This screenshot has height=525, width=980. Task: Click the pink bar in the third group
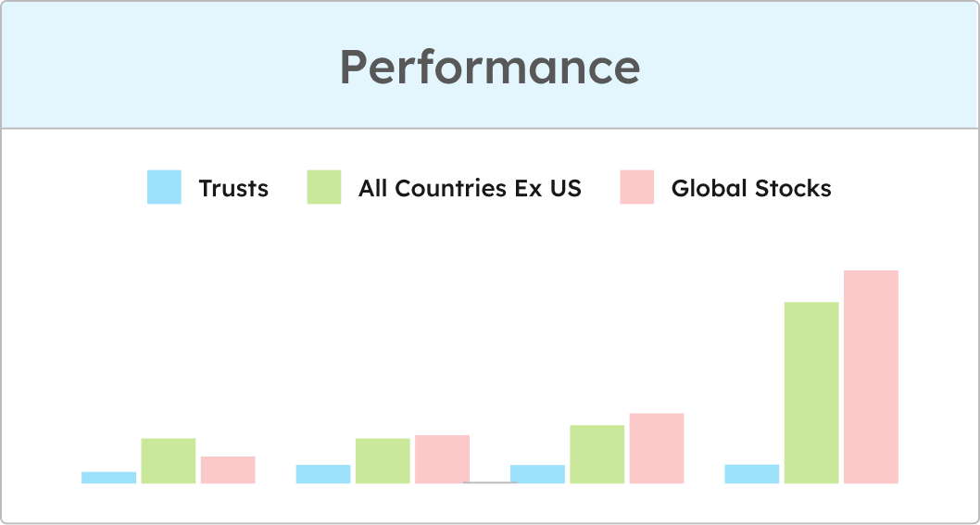pyautogui.click(x=657, y=448)
